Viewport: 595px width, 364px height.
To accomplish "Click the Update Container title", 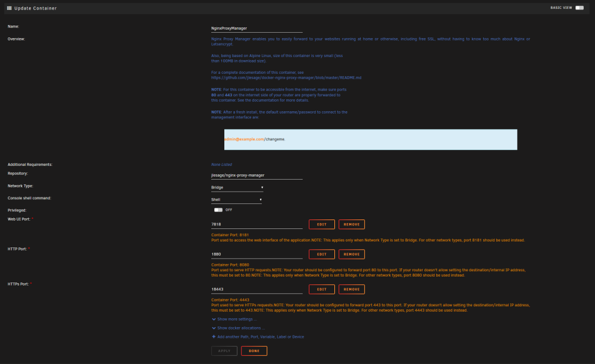I will [x=36, y=8].
